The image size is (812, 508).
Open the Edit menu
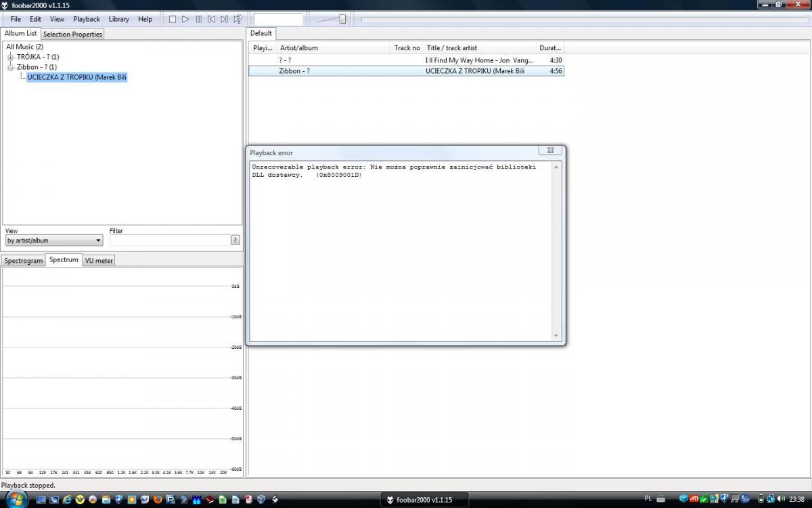pos(35,19)
